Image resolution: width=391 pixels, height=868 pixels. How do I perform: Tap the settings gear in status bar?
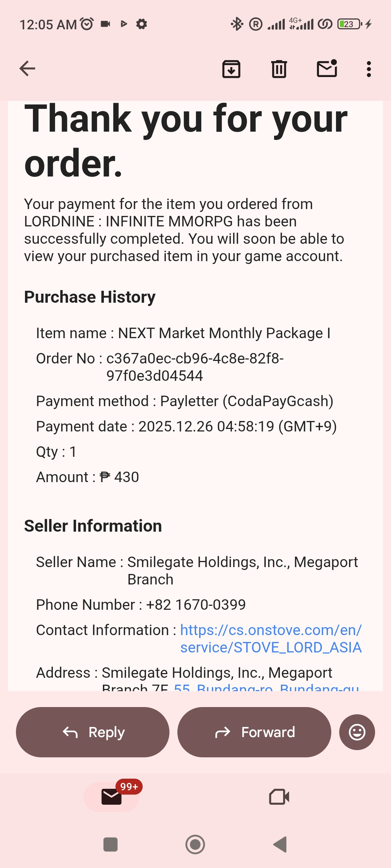(x=142, y=24)
